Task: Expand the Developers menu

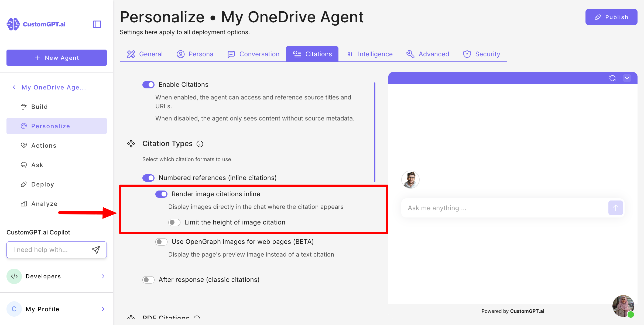Action: click(57, 276)
